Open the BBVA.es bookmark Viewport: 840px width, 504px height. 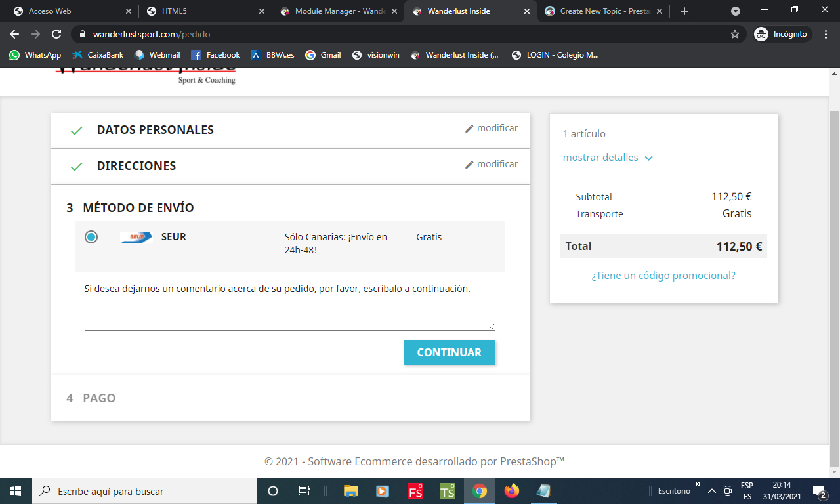[x=272, y=55]
